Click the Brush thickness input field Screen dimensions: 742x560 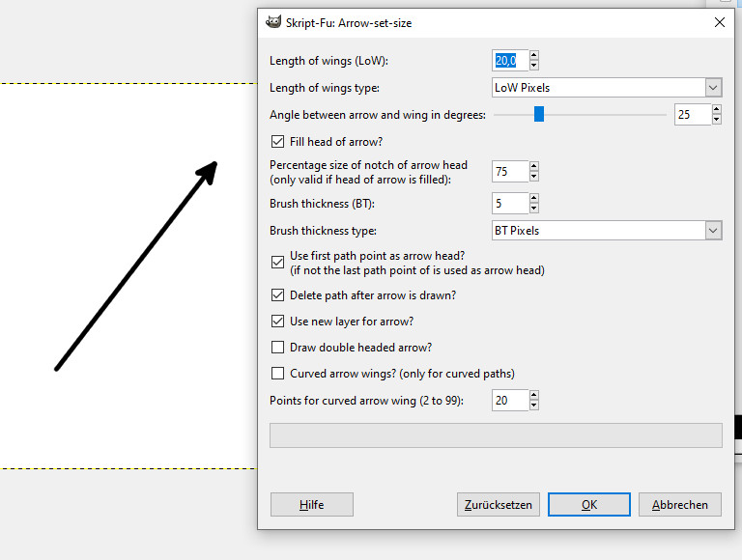pos(510,204)
